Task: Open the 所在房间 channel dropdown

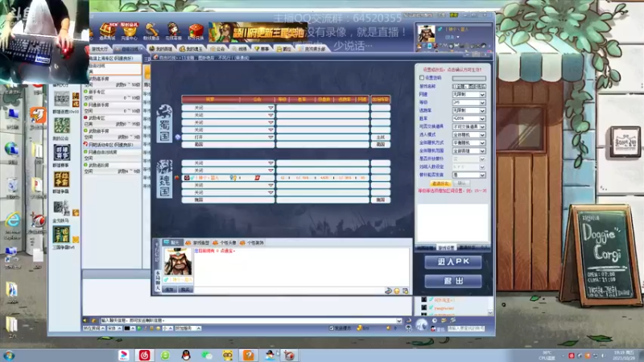Action: pos(93,328)
